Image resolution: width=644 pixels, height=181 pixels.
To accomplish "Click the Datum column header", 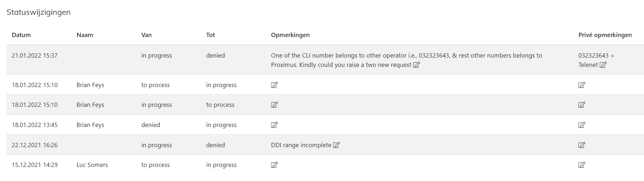I will pos(21,35).
